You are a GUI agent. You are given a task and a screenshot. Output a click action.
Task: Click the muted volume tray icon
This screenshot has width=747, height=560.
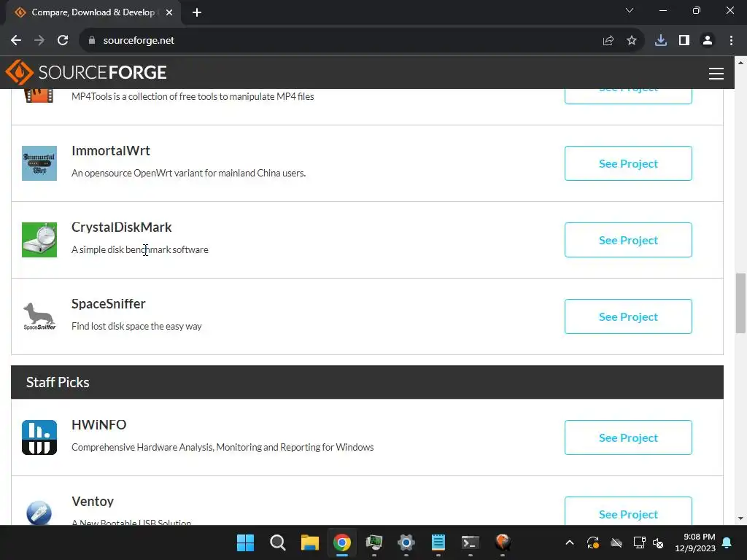click(x=658, y=542)
